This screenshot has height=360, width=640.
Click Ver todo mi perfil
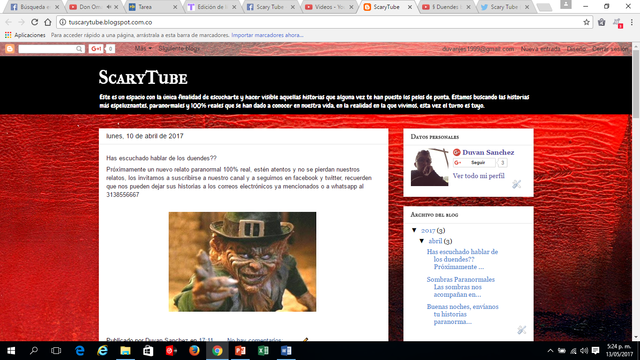[478, 176]
